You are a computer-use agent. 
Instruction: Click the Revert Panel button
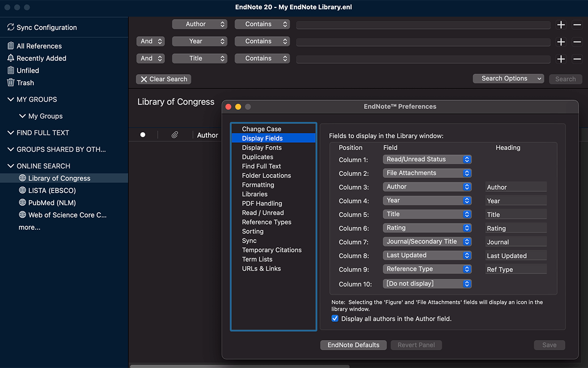tap(416, 345)
